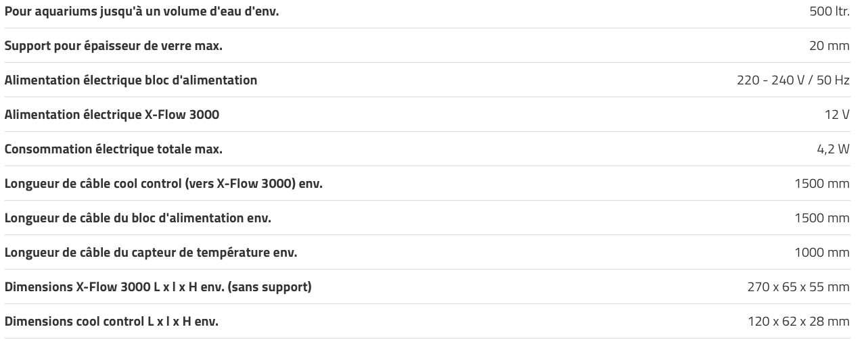Screen dimensions: 868x350
Task: Select the 500 ltr. volume value
Action: pyautogui.click(x=829, y=11)
